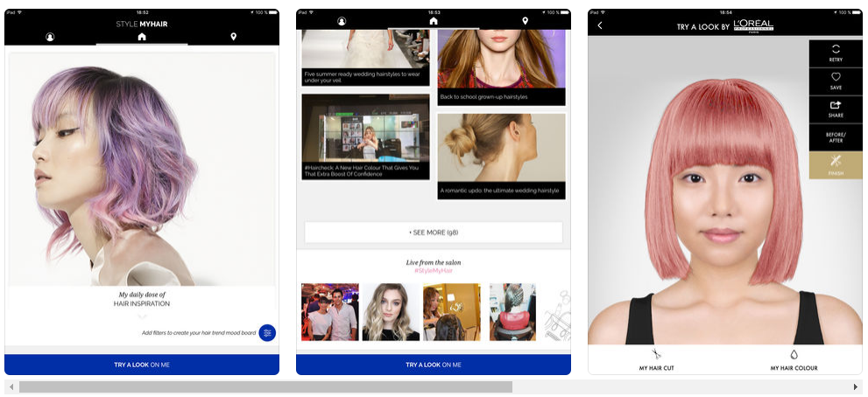Image resolution: width=868 pixels, height=397 pixels.
Task: Open My Hair Cut scissors option
Action: pyautogui.click(x=657, y=359)
